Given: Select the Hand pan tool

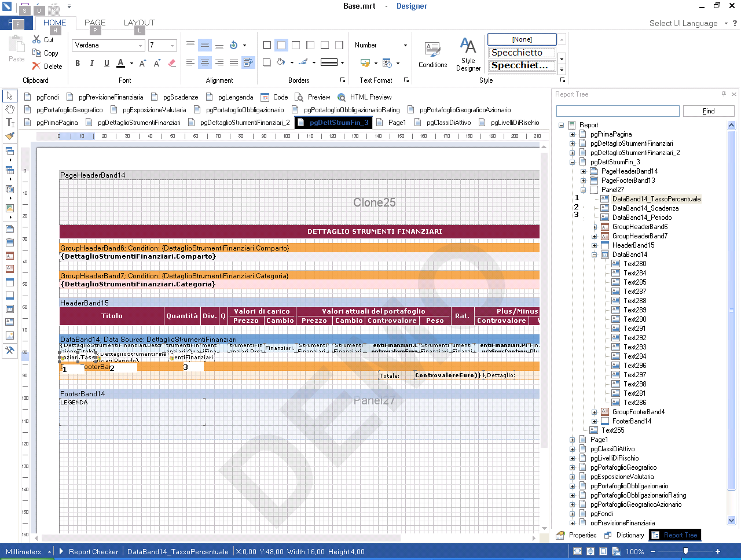Looking at the screenshot, I should tap(10, 109).
